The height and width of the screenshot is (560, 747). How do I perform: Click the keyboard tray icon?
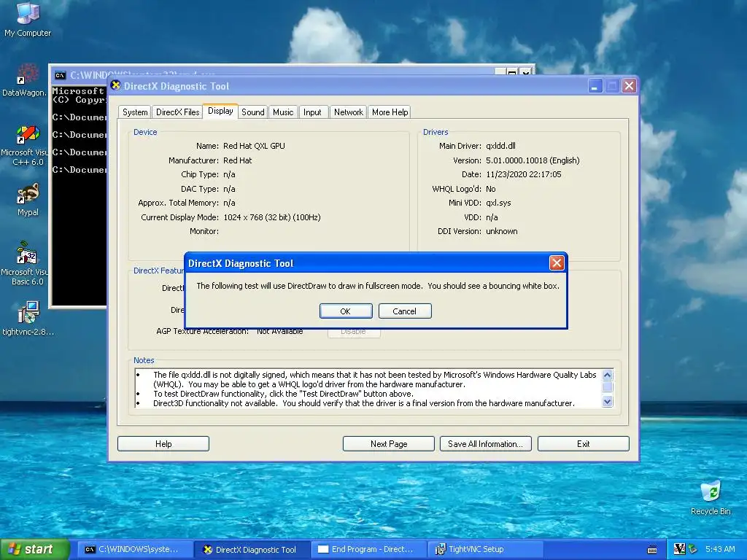click(x=652, y=550)
